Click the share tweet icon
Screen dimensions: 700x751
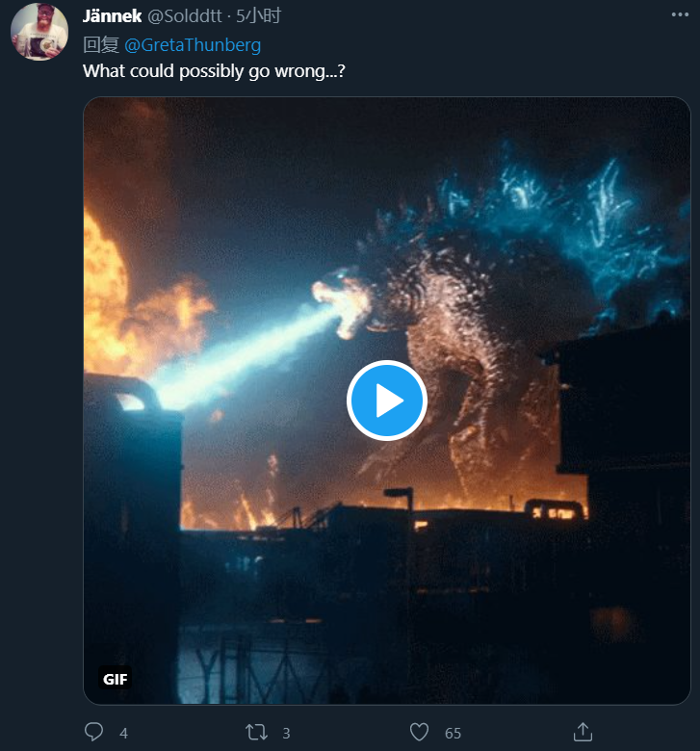[x=582, y=732]
